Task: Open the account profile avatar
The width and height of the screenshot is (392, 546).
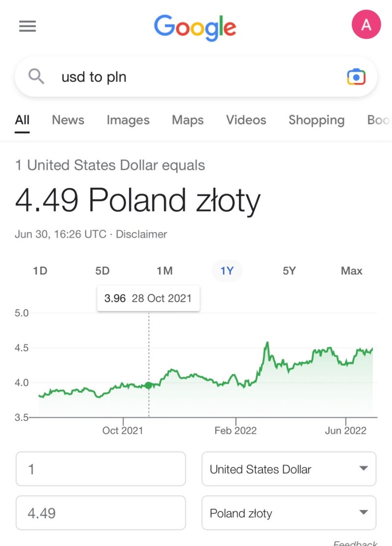Action: point(366,25)
